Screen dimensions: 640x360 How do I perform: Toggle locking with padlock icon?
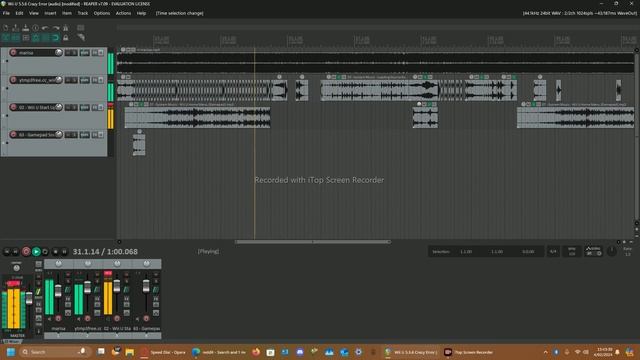pyautogui.click(x=65, y=38)
